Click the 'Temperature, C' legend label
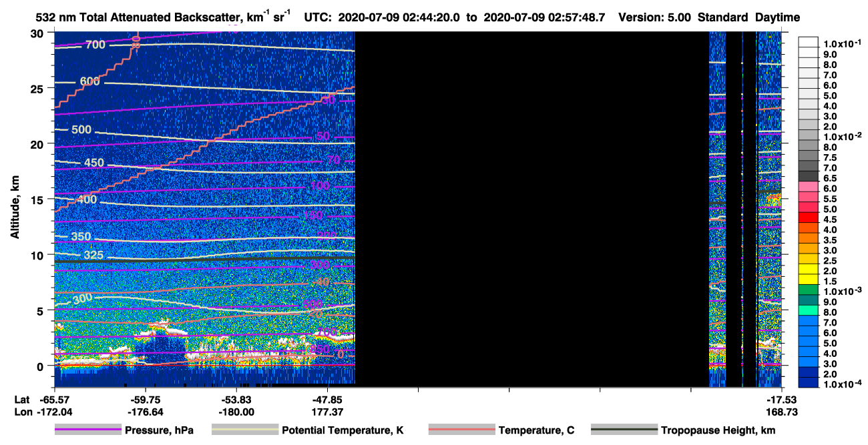This screenshot has width=868, height=445. click(536, 430)
